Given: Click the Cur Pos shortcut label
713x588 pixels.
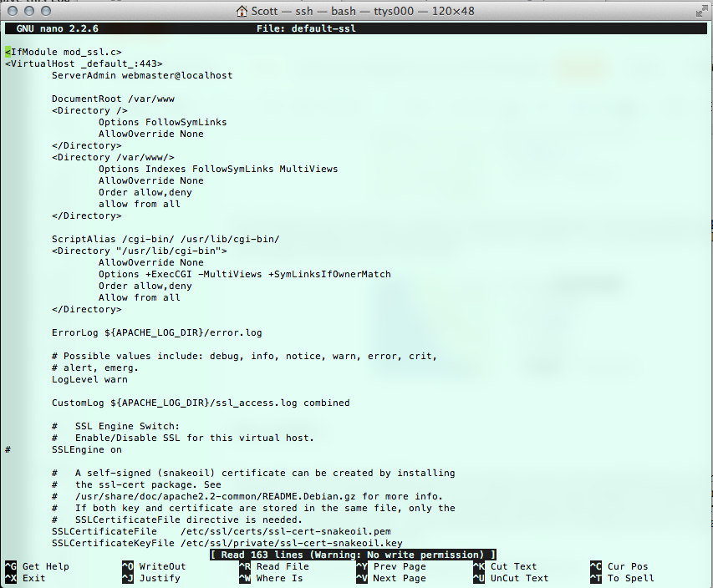Looking at the screenshot, I should (x=627, y=566).
